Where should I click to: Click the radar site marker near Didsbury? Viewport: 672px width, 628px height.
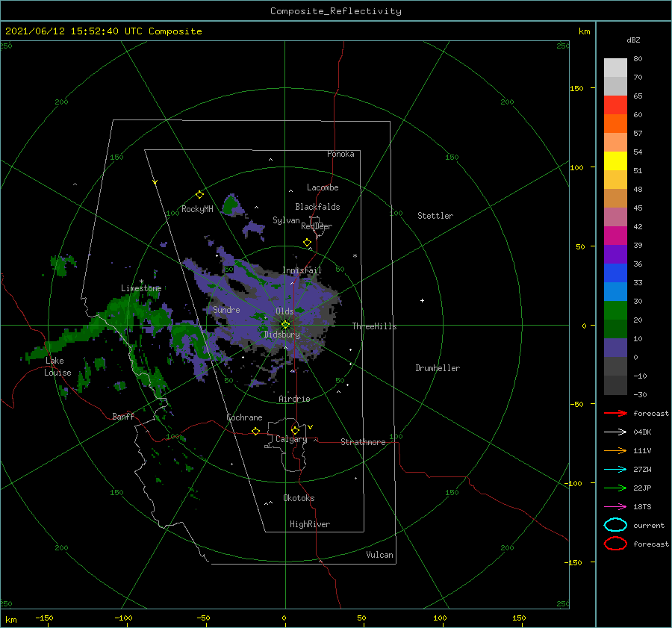pyautogui.click(x=285, y=325)
